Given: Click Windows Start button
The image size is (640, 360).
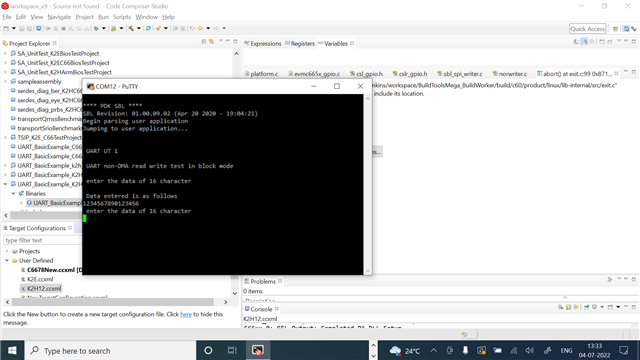Looking at the screenshot, I should pos(12,351).
